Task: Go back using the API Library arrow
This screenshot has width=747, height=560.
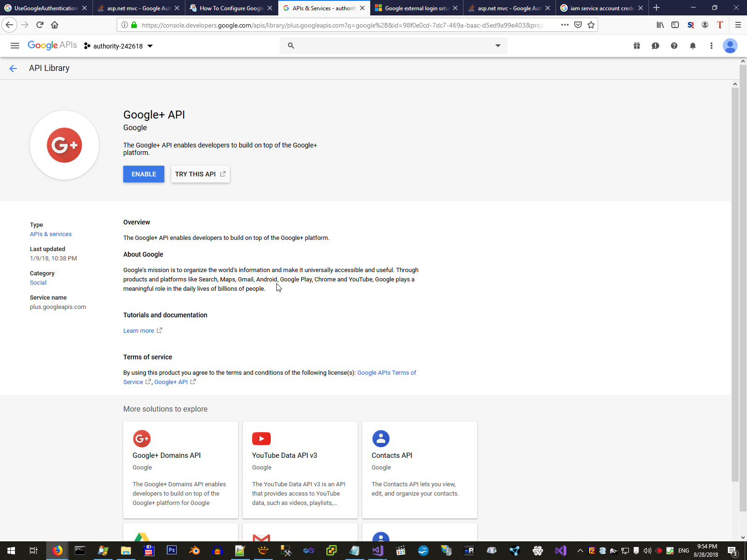Action: (13, 69)
